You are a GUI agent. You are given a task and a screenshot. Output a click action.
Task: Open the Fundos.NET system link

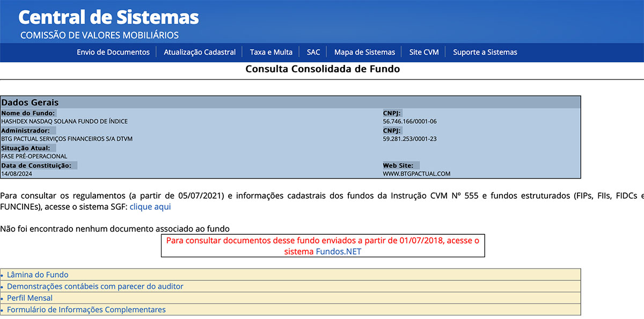coord(339,251)
